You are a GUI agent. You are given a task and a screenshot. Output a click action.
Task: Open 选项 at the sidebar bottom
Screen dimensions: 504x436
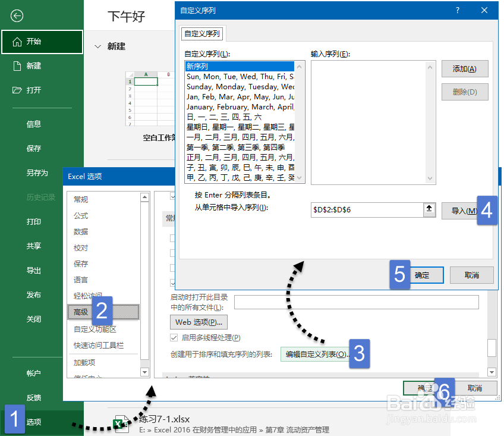point(33,422)
